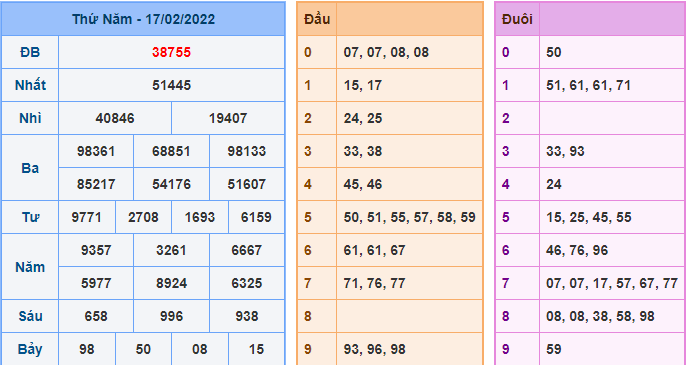
Task: Click Đuôi row 4 value '24'
Action: (554, 184)
